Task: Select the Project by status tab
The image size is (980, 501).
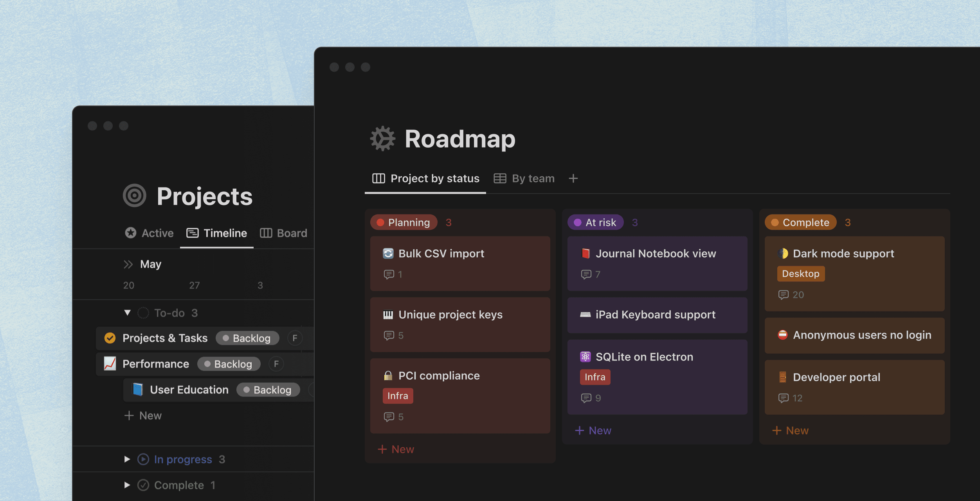Action: (x=427, y=178)
